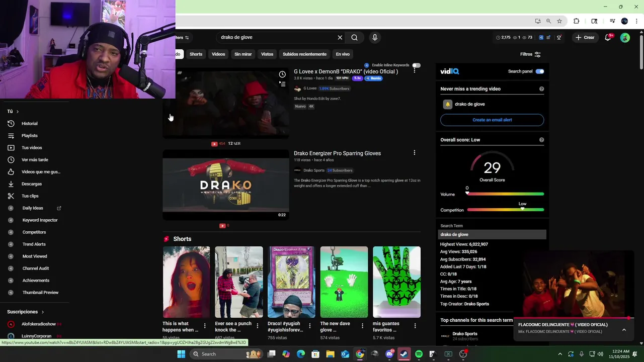Viewport: 644px width, 362px height.
Task: Toggle Enable Inline Keywords switch
Action: (416, 65)
